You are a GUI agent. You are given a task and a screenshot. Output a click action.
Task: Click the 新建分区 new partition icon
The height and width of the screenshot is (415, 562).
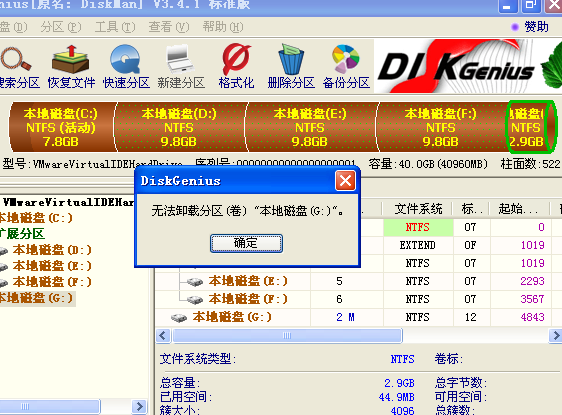181,59
